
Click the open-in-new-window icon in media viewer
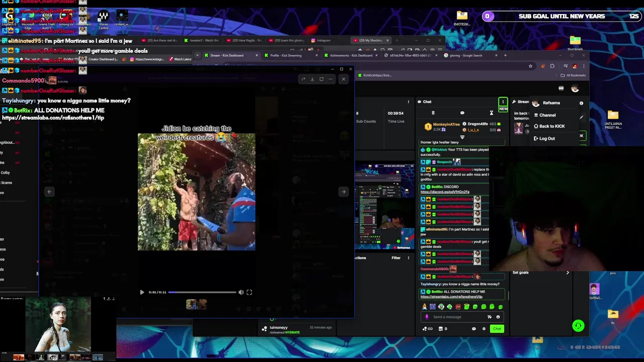321,79
